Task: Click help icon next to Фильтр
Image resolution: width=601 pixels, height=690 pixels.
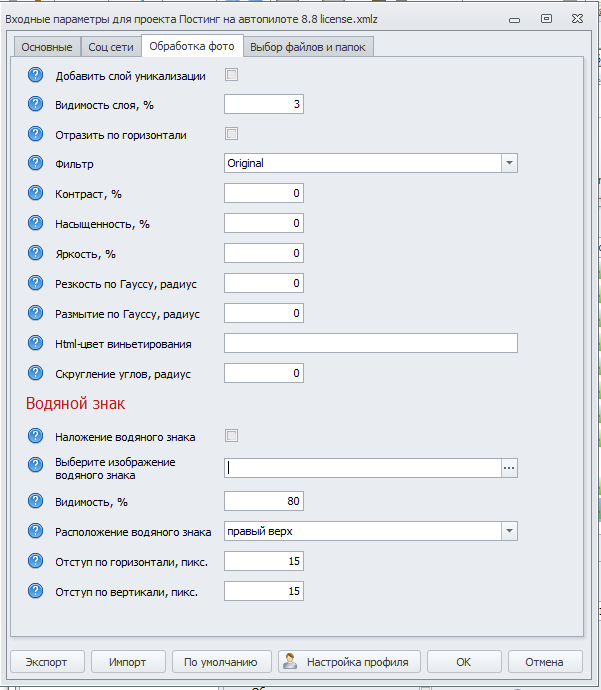Action: (x=36, y=163)
